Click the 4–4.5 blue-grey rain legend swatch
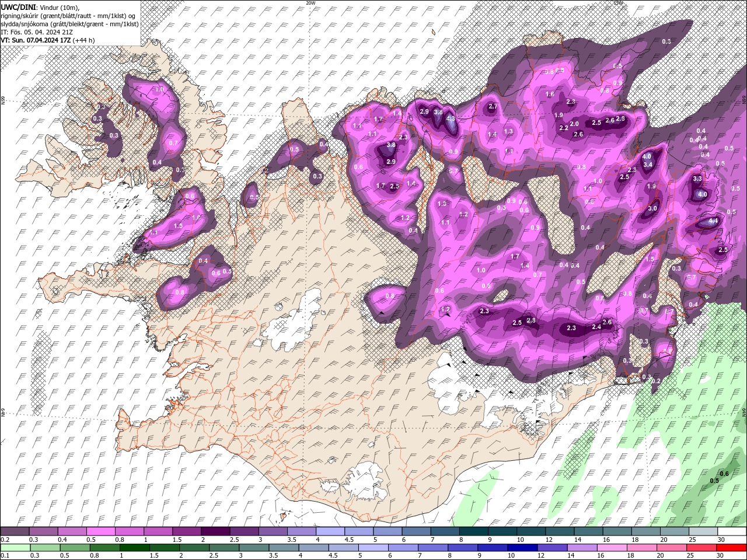 (x=313, y=548)
